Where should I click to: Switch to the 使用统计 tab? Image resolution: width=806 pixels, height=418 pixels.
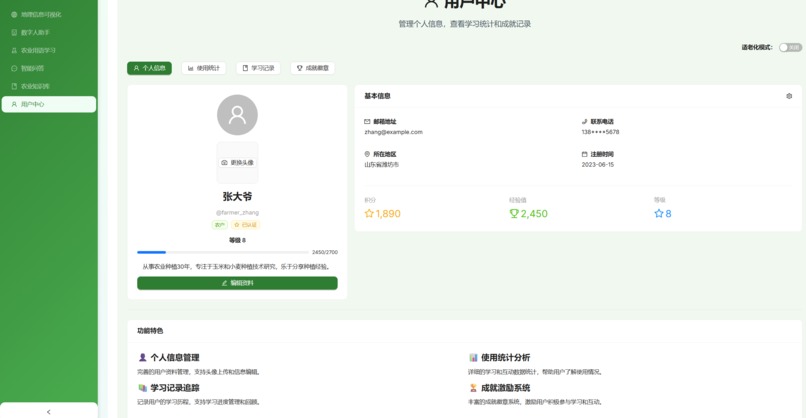(x=204, y=68)
